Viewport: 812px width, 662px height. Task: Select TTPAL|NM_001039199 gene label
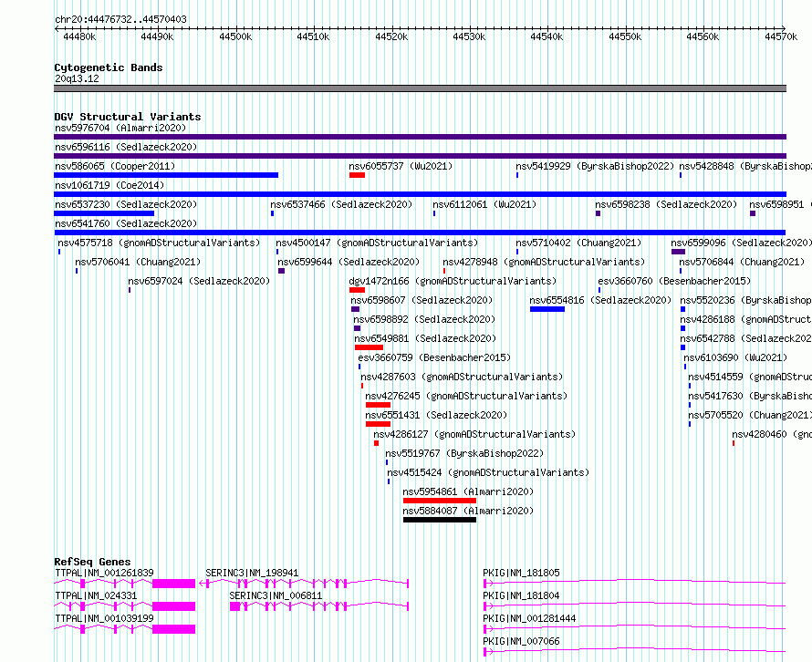(105, 618)
